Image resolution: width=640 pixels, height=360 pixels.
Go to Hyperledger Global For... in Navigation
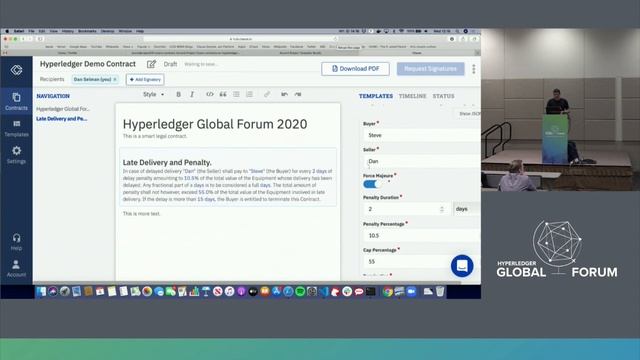click(63, 109)
